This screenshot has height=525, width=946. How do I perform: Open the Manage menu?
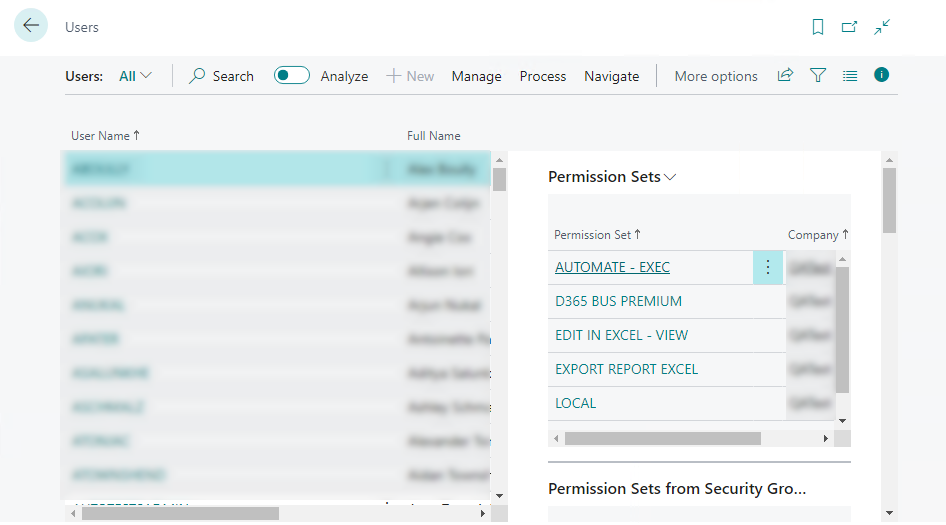point(477,76)
